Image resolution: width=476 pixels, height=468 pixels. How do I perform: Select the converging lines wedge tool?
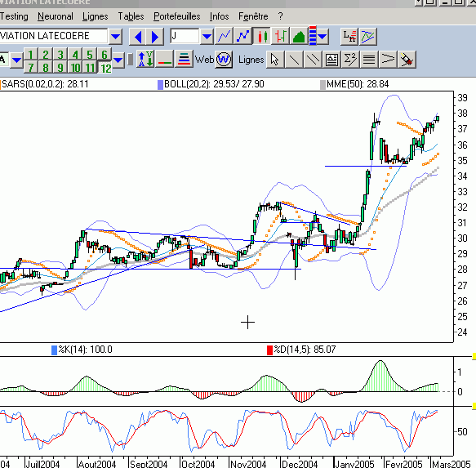[388, 60]
